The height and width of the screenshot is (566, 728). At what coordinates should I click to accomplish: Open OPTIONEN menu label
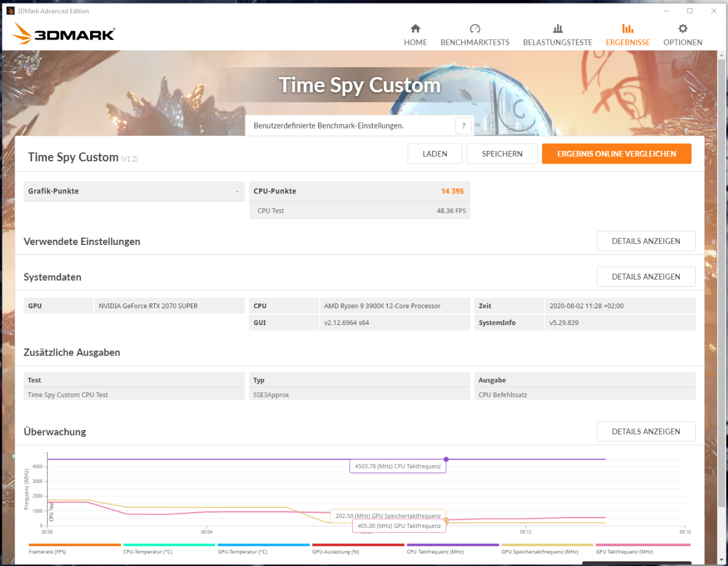point(683,43)
